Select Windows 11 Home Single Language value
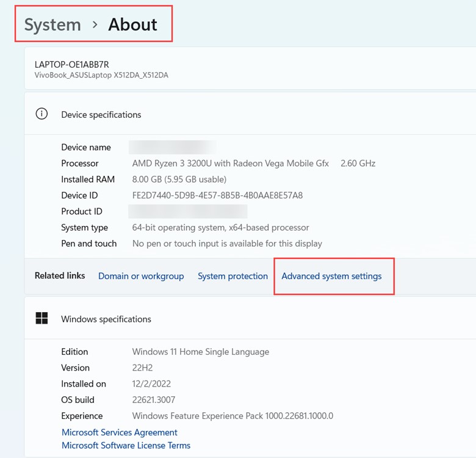Viewport: 476px width, 458px height. pyautogui.click(x=201, y=352)
